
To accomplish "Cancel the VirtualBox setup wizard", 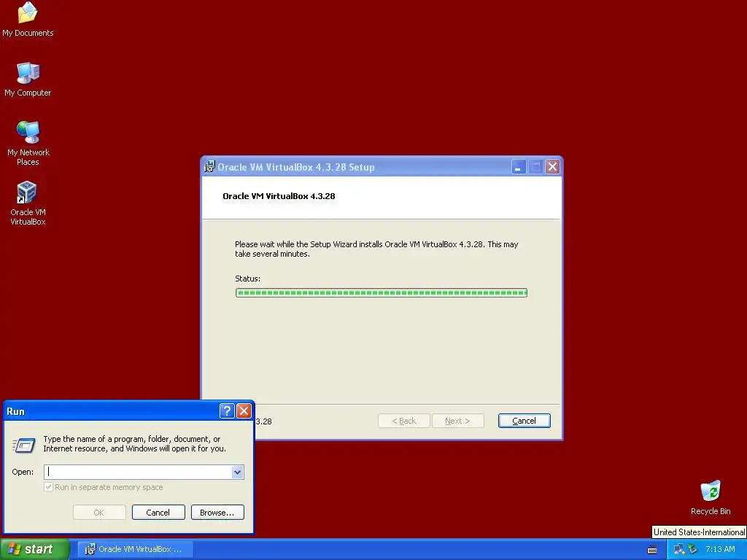I will [524, 421].
